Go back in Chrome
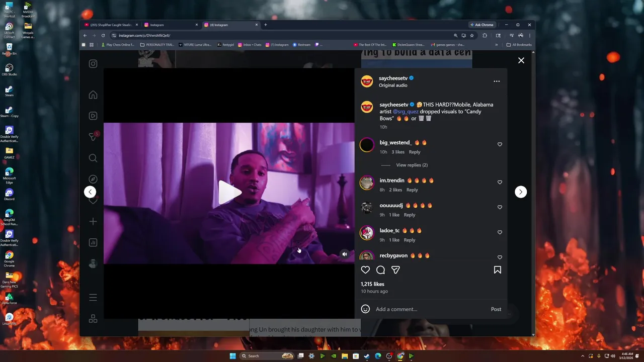 pyautogui.click(x=85, y=35)
